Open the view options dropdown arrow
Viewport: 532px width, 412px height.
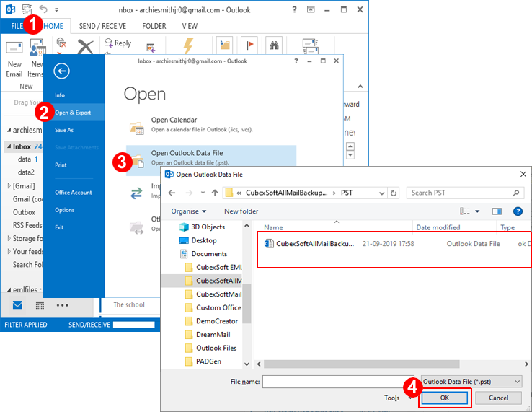point(477,211)
